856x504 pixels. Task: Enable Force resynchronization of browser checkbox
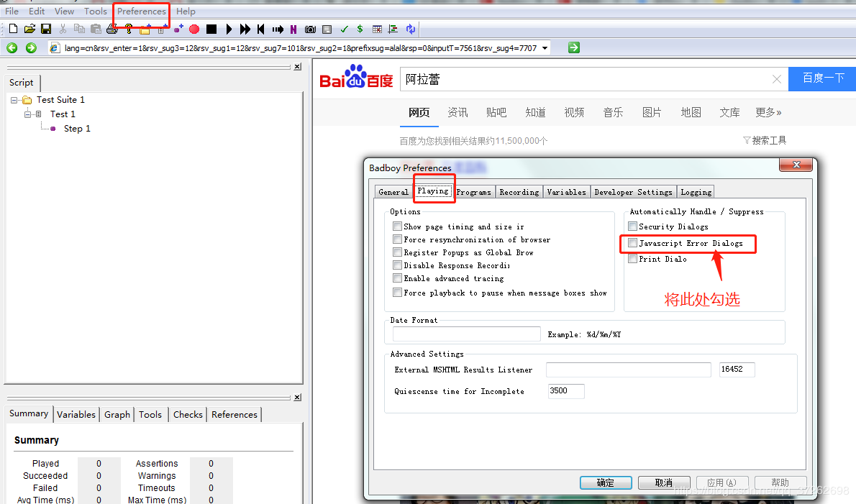pos(397,239)
